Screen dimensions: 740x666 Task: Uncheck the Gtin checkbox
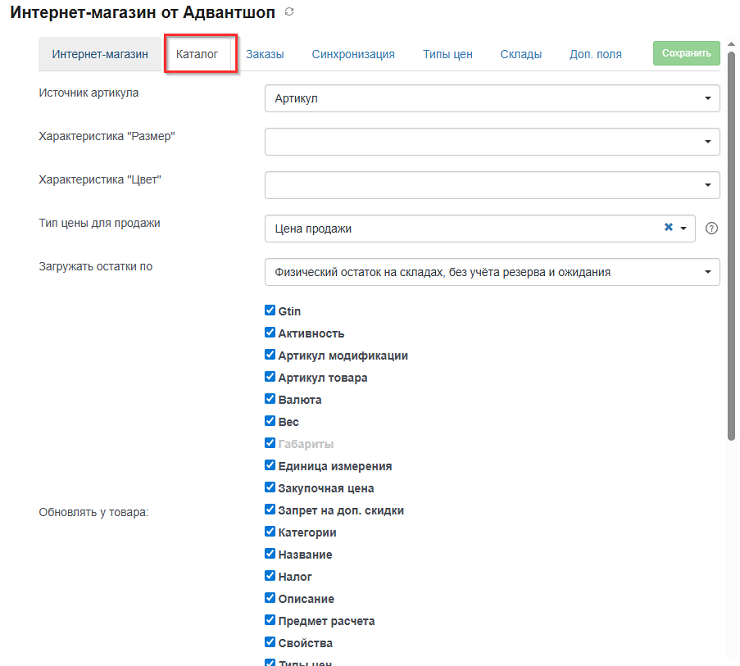click(270, 310)
